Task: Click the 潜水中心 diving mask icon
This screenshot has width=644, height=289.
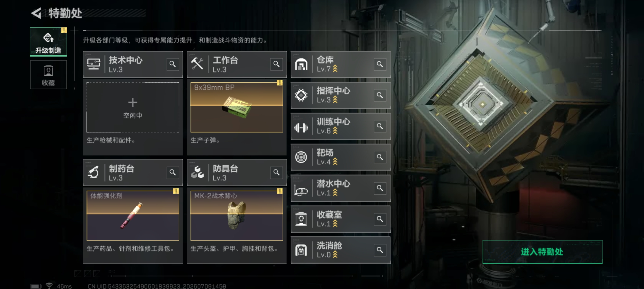Action: coord(301,190)
